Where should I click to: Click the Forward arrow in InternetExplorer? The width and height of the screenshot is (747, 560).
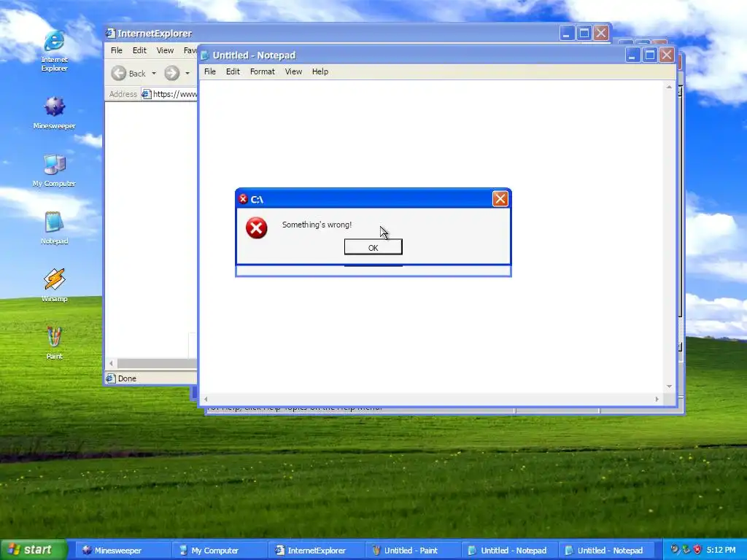tap(172, 74)
